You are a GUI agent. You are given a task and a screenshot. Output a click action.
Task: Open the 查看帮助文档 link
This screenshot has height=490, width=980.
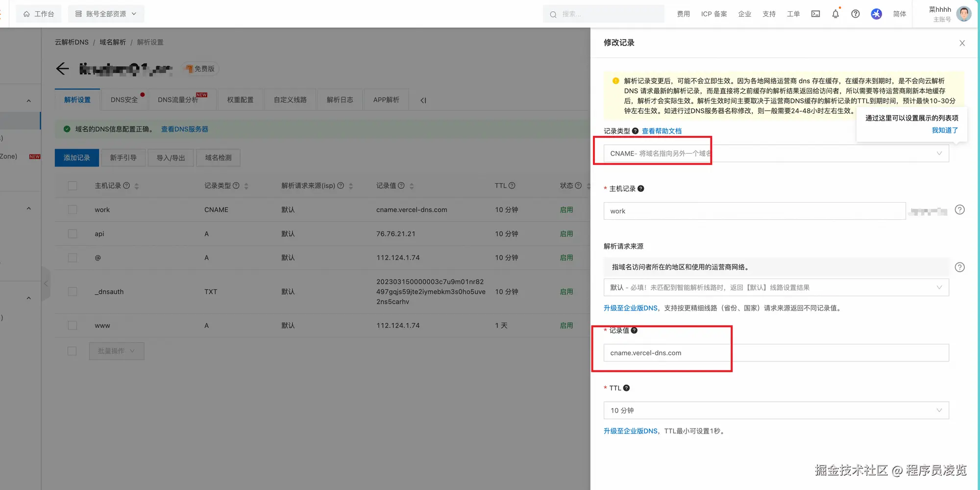click(661, 131)
